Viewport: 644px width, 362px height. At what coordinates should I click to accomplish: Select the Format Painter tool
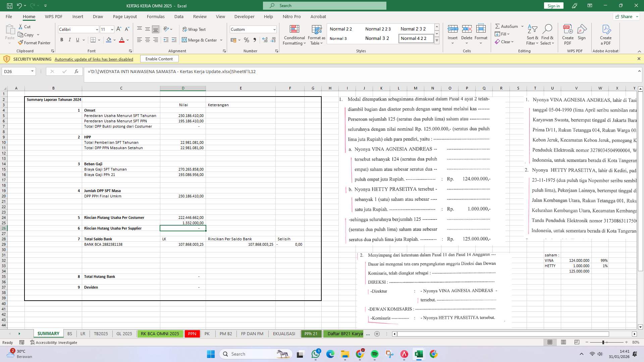click(35, 43)
